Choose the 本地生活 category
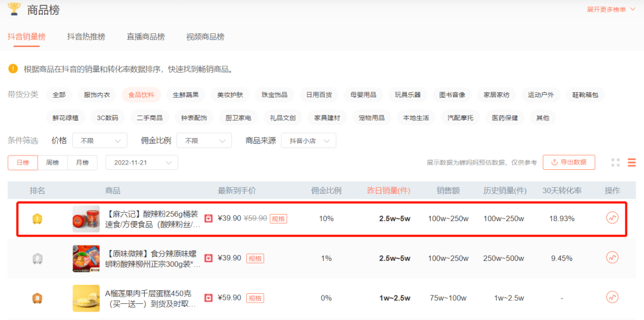 click(x=416, y=118)
